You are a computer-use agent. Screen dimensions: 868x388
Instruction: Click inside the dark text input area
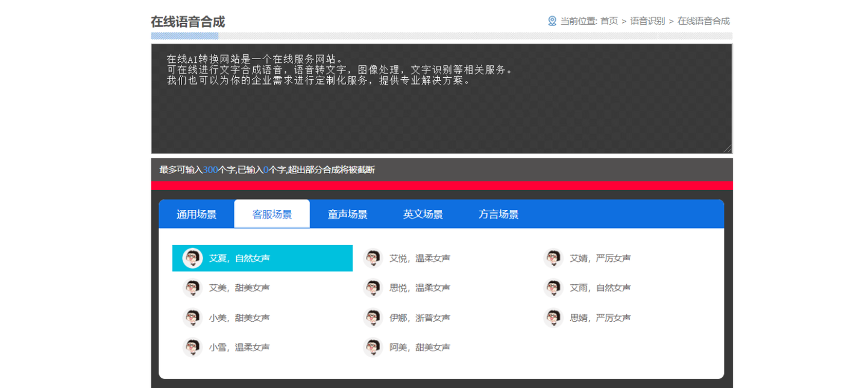[442, 99]
